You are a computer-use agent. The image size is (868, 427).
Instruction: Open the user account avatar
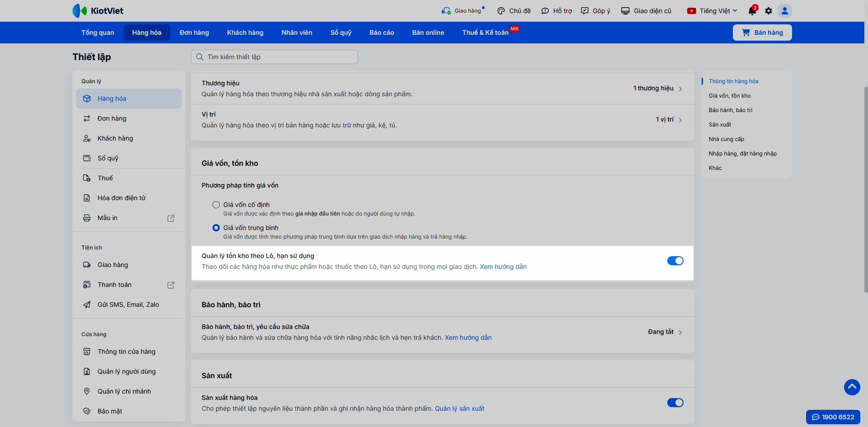click(x=785, y=11)
